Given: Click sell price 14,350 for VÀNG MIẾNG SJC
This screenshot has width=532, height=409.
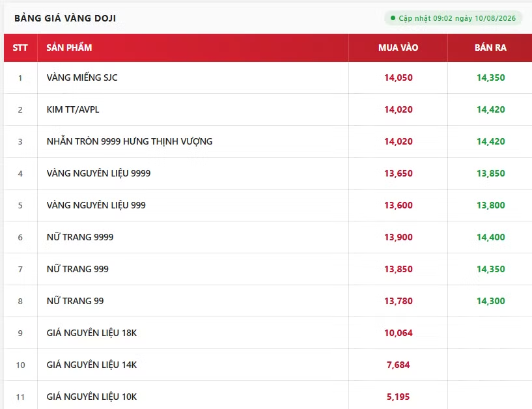Looking at the screenshot, I should click(x=490, y=78).
